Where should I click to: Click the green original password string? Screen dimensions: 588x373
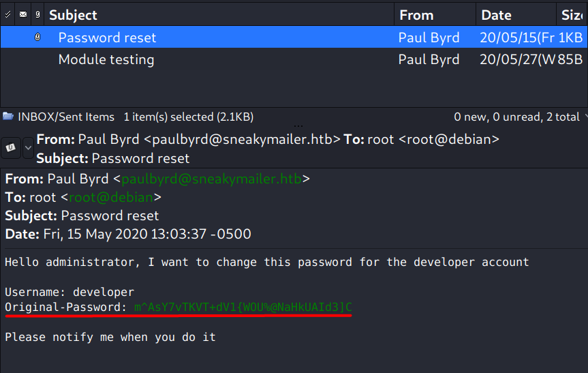tap(243, 308)
